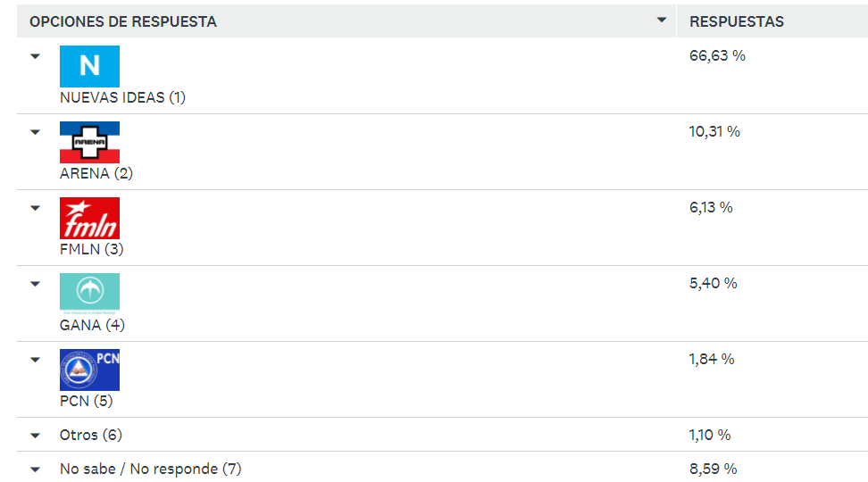
Task: Click the Nuevas Ideas party logo
Action: tap(89, 66)
